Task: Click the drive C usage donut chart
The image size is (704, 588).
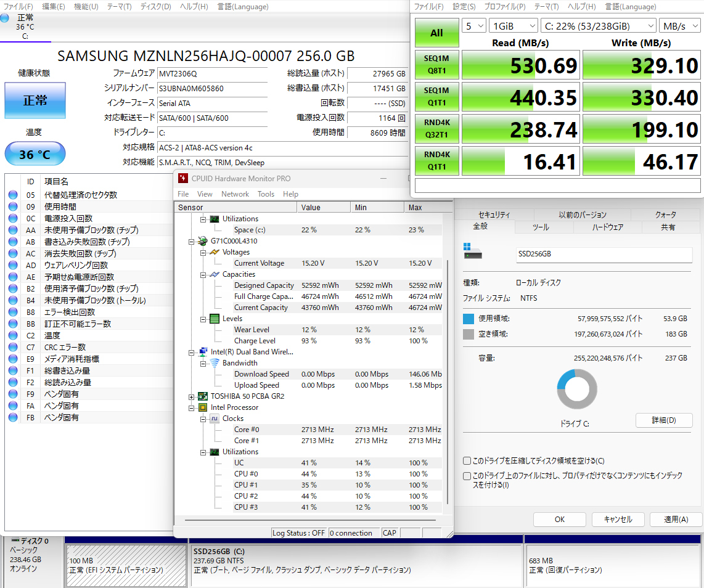Action: [x=577, y=389]
